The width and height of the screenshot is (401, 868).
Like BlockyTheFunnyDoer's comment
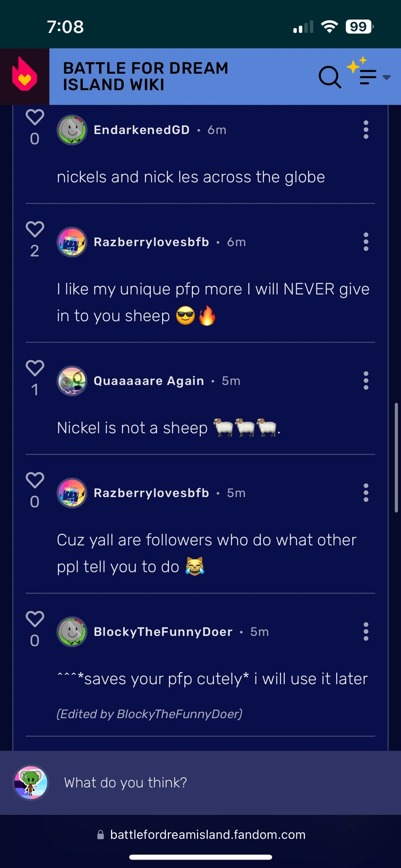35,619
